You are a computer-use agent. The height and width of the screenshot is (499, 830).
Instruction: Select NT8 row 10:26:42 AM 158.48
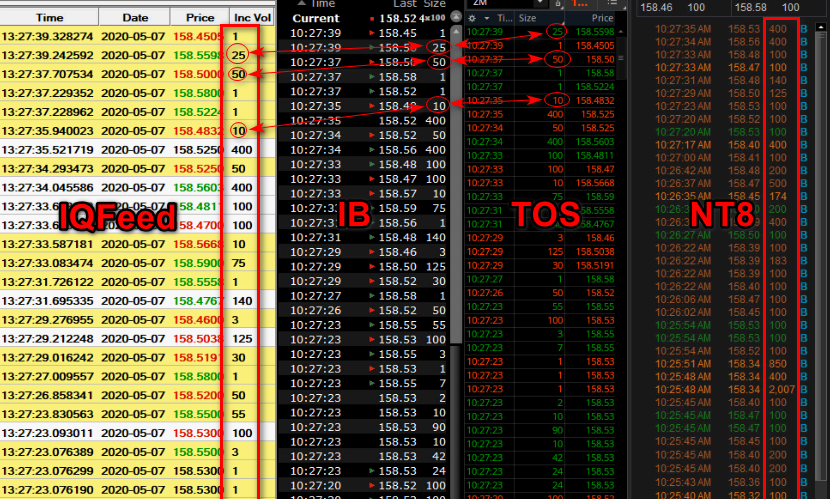(730, 170)
